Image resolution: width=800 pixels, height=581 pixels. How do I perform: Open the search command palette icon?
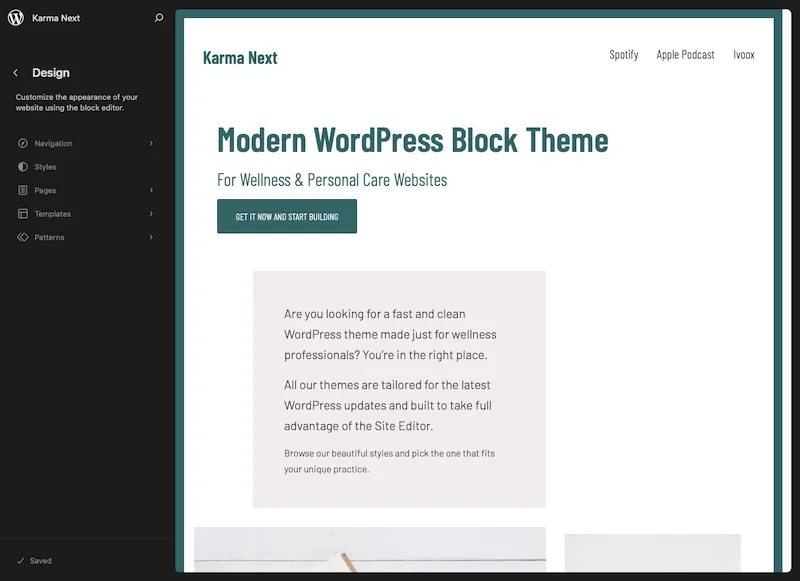coord(159,18)
